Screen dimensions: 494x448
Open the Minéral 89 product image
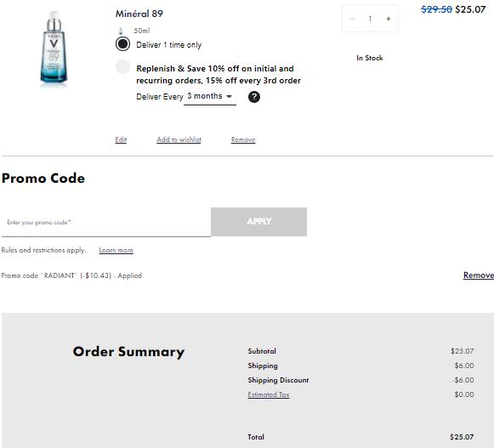coord(54,47)
